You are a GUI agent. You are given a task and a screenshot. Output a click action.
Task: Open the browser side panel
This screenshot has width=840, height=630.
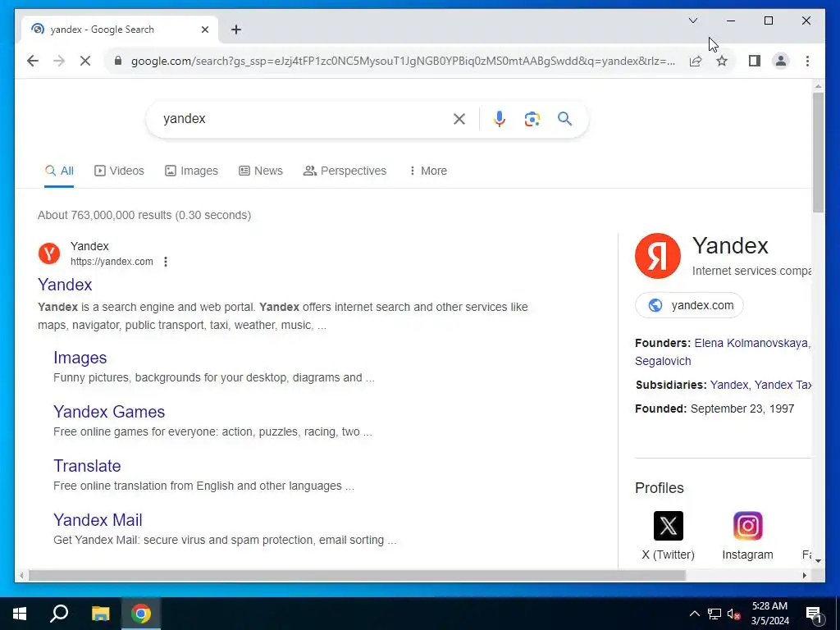755,61
